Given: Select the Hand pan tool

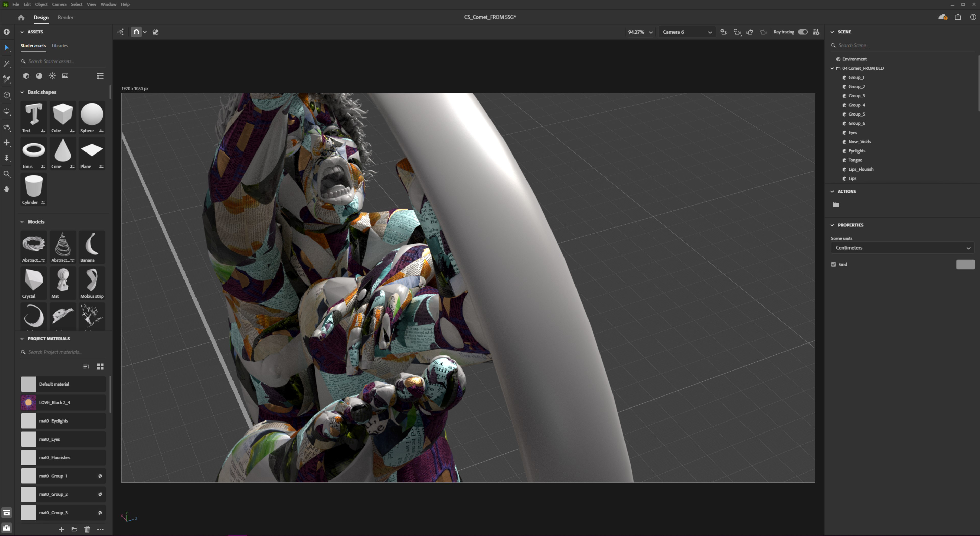Looking at the screenshot, I should (6, 189).
